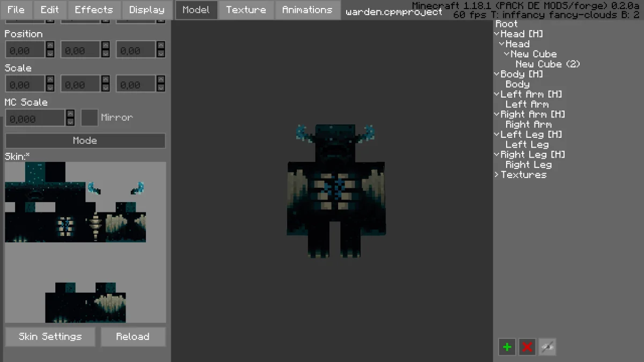Viewport: 644px width, 362px height.
Task: Decrease first Position value with down arrow
Action: (50, 54)
